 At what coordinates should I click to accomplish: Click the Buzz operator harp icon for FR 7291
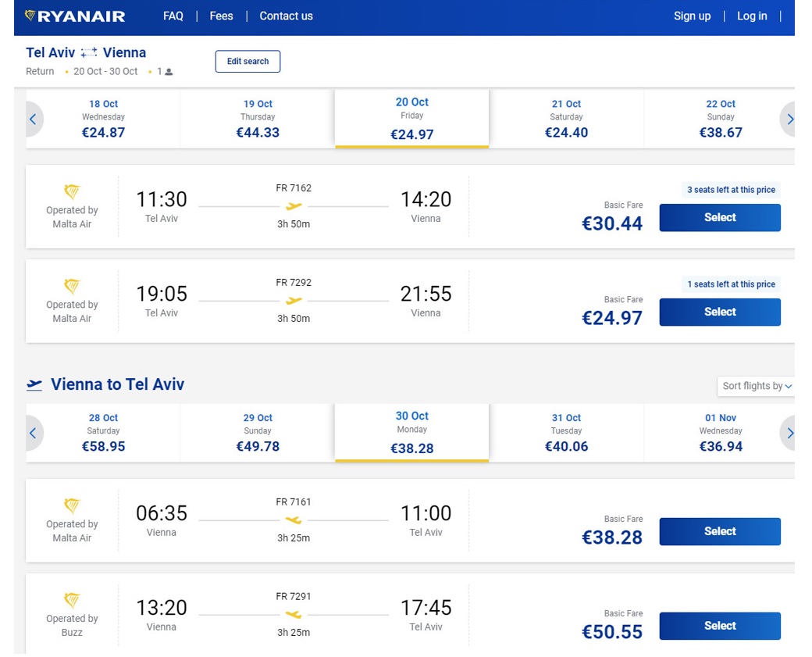click(x=72, y=600)
